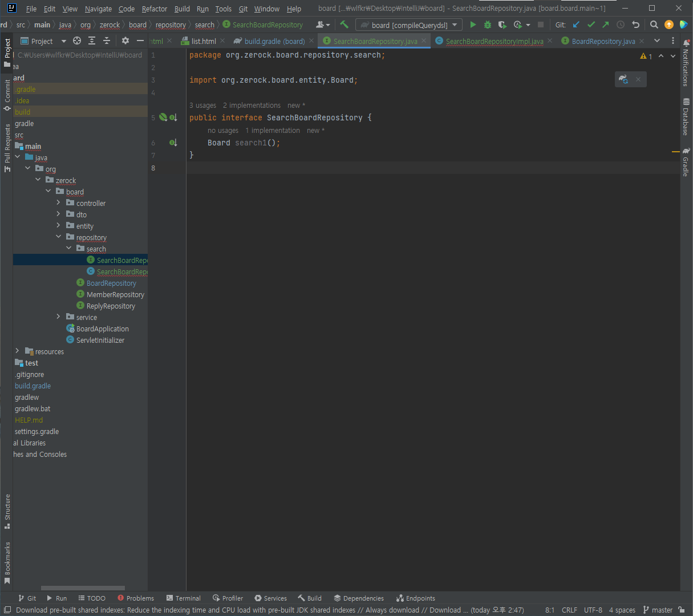Click the orange IDE updates icon
Viewport: 693px width, 616px height.
tap(669, 25)
